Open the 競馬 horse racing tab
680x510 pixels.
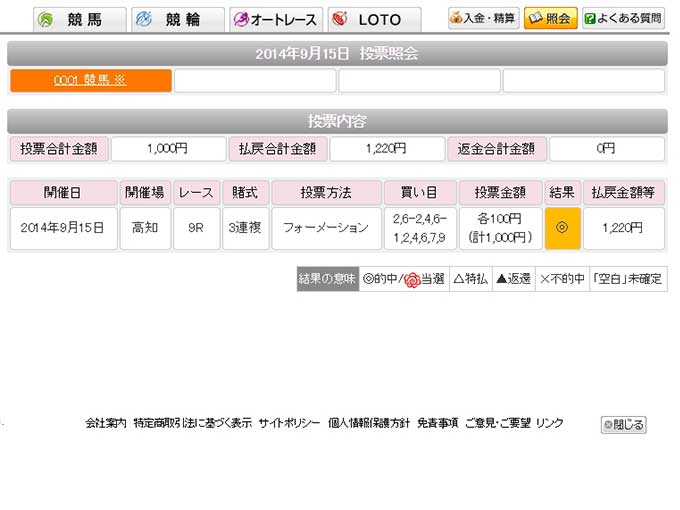[79, 20]
